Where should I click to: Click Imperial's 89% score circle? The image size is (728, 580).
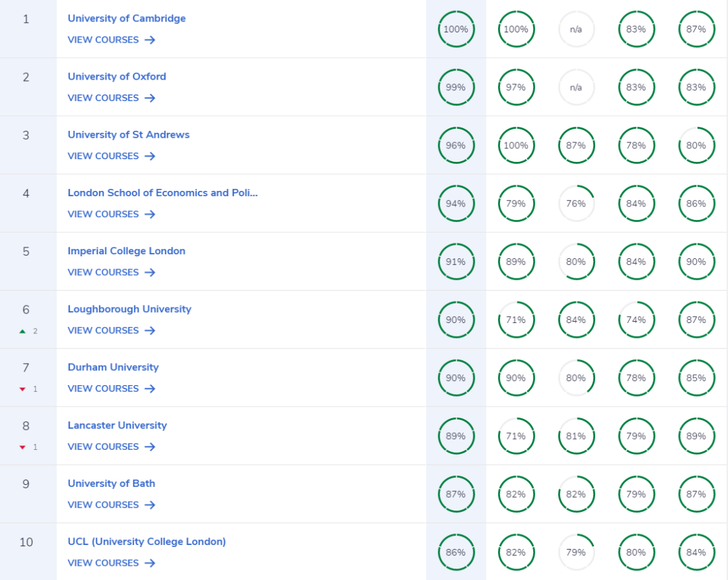[x=516, y=262]
